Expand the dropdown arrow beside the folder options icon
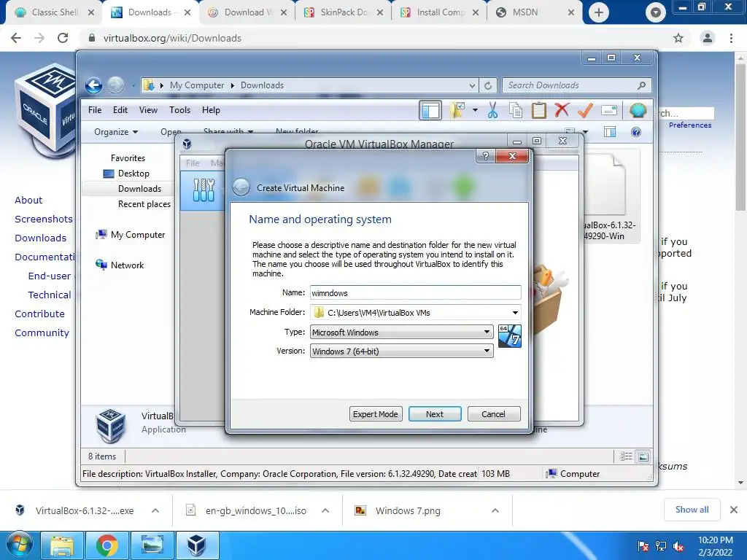This screenshot has height=560, width=747. point(475,111)
